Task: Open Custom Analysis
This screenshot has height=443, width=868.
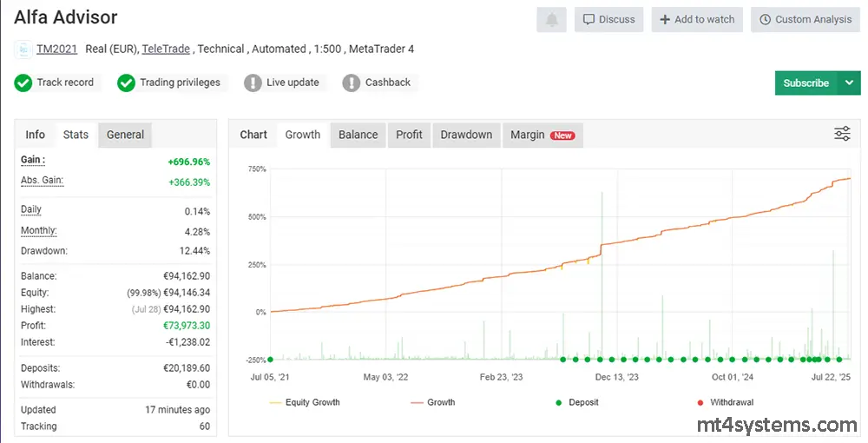Action: [x=805, y=19]
